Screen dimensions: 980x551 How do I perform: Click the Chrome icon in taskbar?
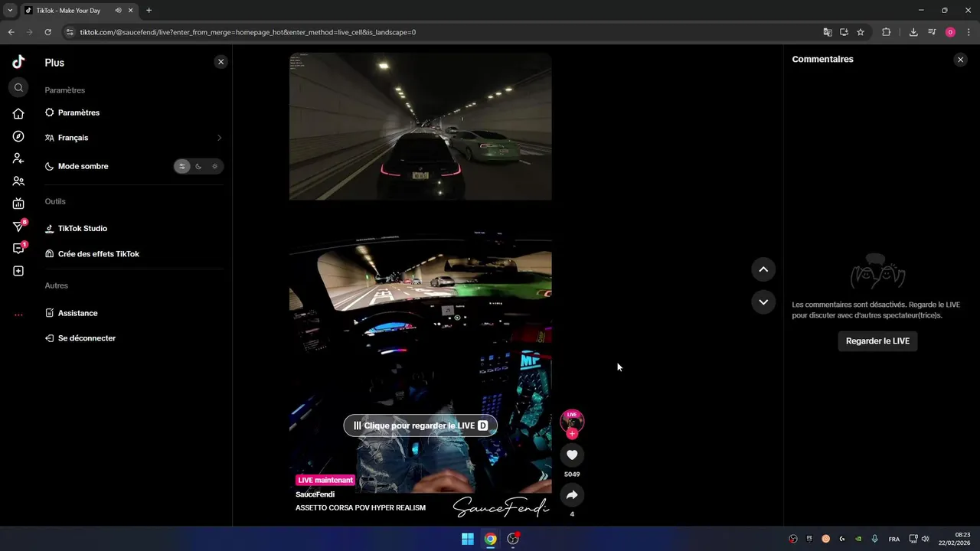[x=491, y=539]
